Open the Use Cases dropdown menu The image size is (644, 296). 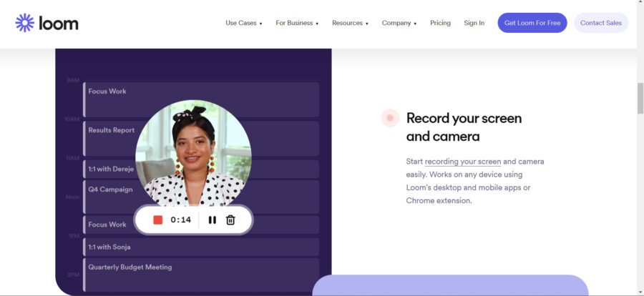(243, 23)
